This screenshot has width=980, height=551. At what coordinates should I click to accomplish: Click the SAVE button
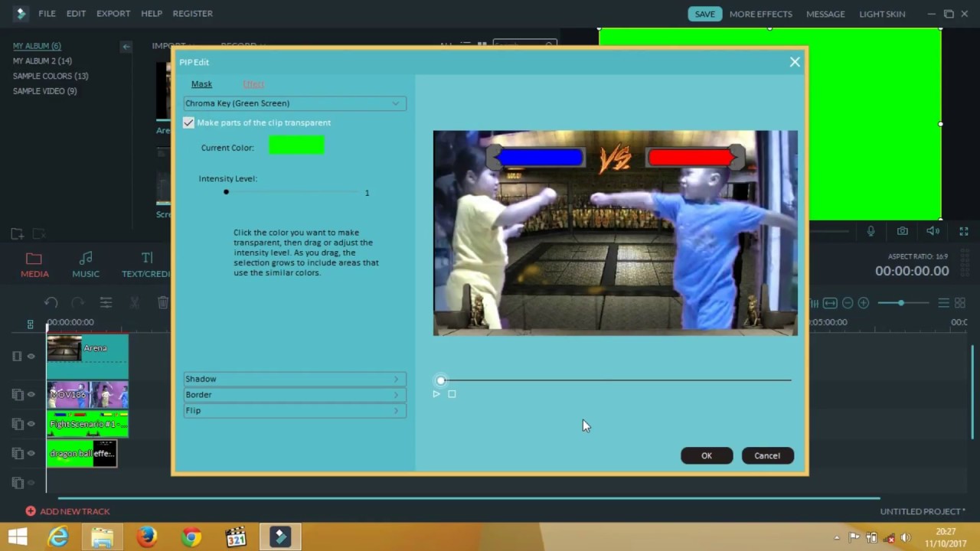coord(704,14)
